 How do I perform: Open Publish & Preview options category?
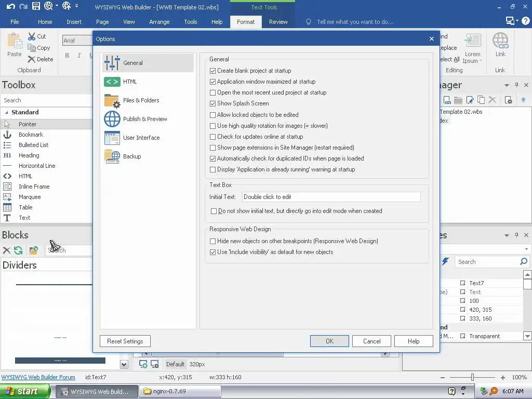pos(148,119)
